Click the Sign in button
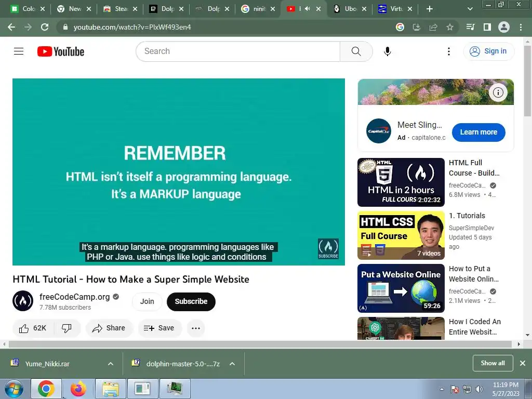 [x=488, y=51]
